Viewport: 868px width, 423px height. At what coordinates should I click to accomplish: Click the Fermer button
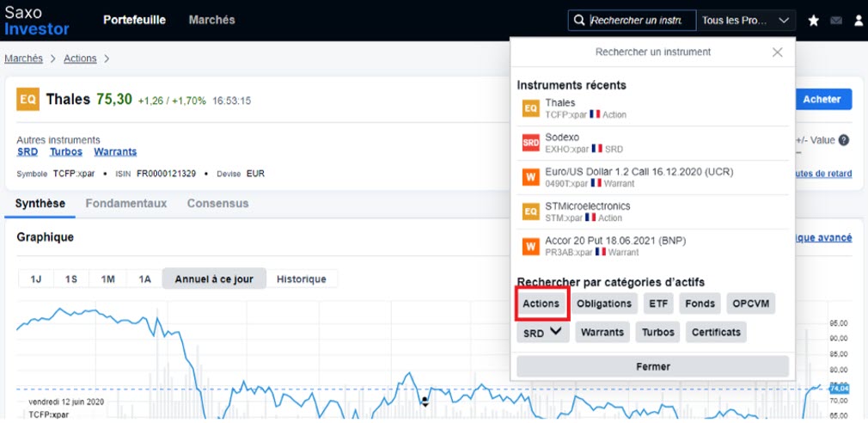tap(652, 366)
